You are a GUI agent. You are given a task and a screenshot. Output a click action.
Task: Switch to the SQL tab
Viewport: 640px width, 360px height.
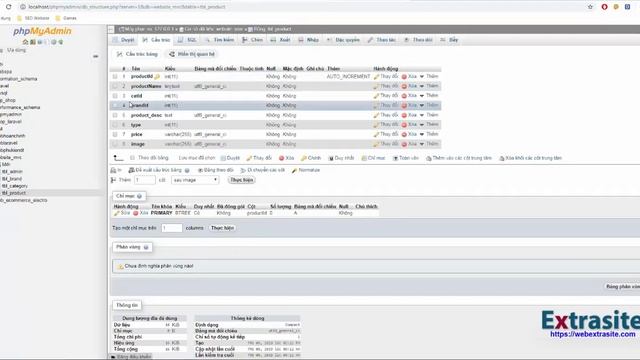[188, 40]
